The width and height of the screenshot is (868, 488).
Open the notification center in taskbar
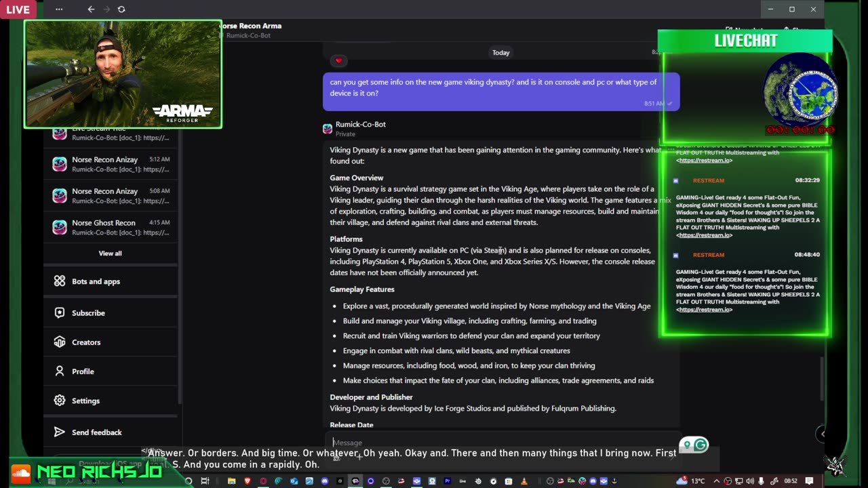click(x=808, y=481)
